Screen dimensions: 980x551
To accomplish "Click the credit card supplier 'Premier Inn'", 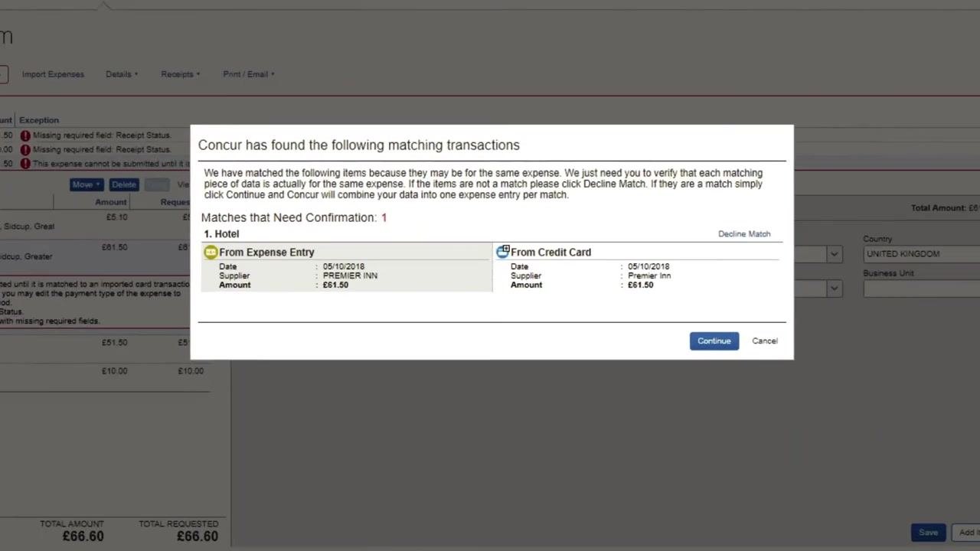I will 649,275.
